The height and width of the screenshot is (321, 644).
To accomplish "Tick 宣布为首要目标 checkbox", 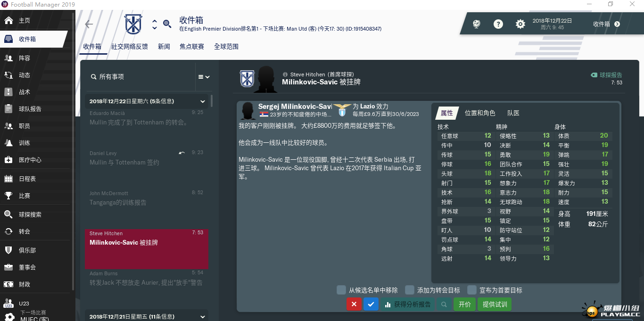I will coord(472,290).
